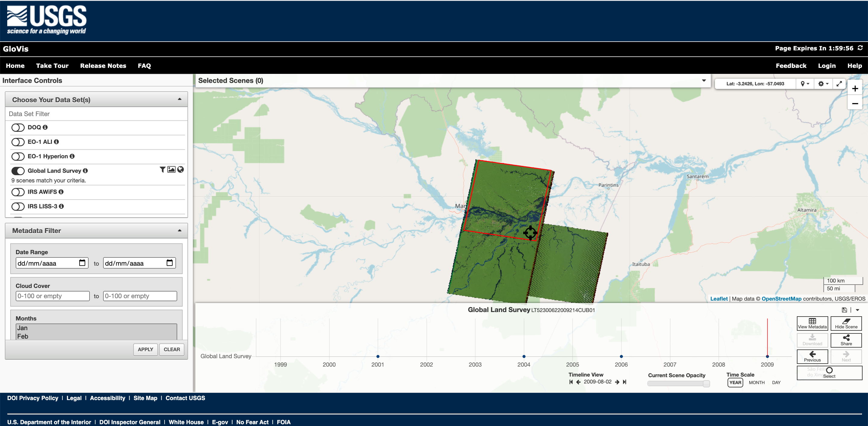This screenshot has height=426, width=868.
Task: Click APPLY metadata filter button
Action: 146,349
